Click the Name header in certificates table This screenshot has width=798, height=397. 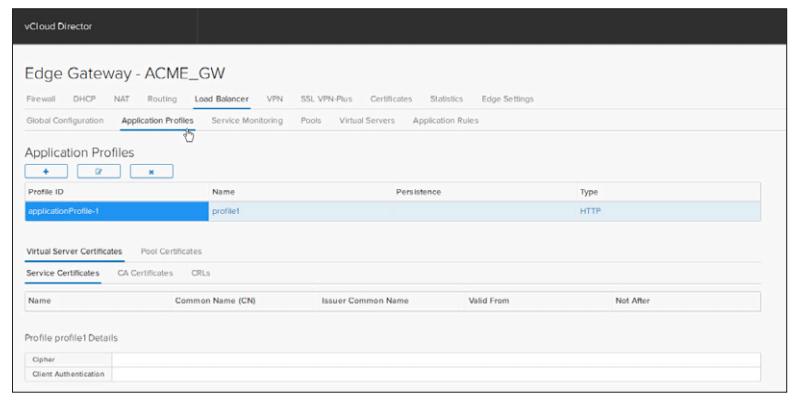tap(98, 301)
